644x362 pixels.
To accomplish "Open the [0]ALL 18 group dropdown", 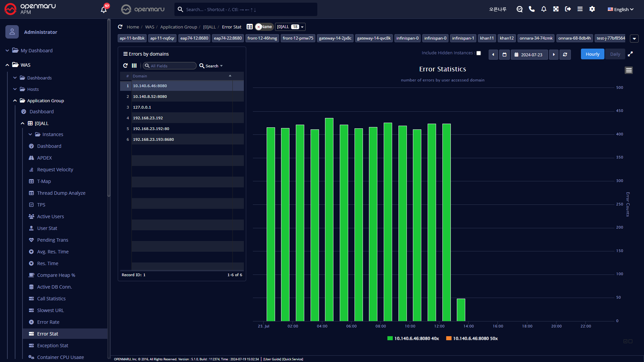I will [x=290, y=27].
